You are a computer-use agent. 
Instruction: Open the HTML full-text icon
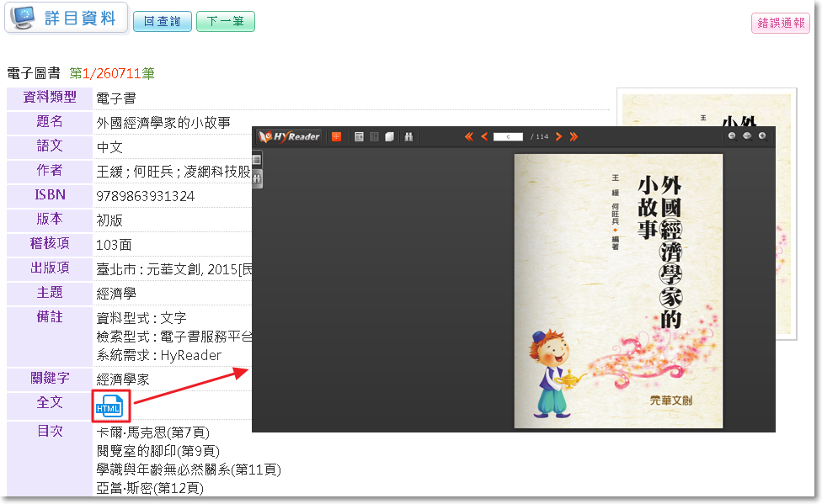click(x=110, y=407)
